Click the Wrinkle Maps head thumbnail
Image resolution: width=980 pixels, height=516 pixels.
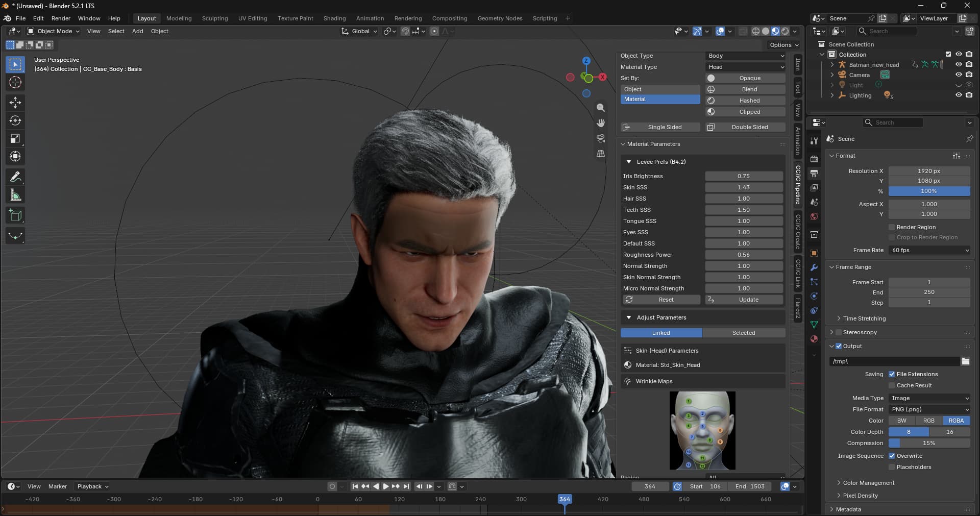pyautogui.click(x=702, y=430)
